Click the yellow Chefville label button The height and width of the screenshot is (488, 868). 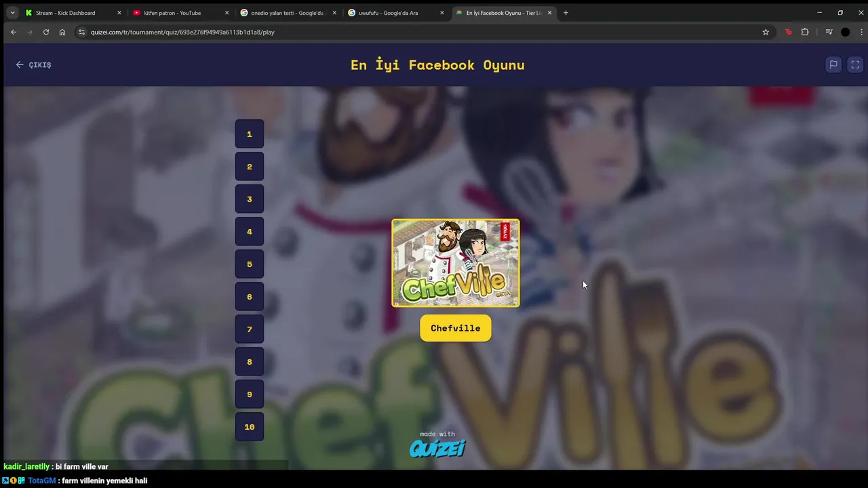pyautogui.click(x=456, y=328)
